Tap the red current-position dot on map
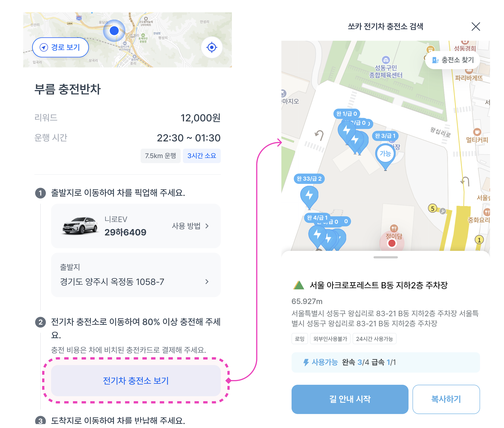This screenshot has width=504, height=428. [x=392, y=243]
